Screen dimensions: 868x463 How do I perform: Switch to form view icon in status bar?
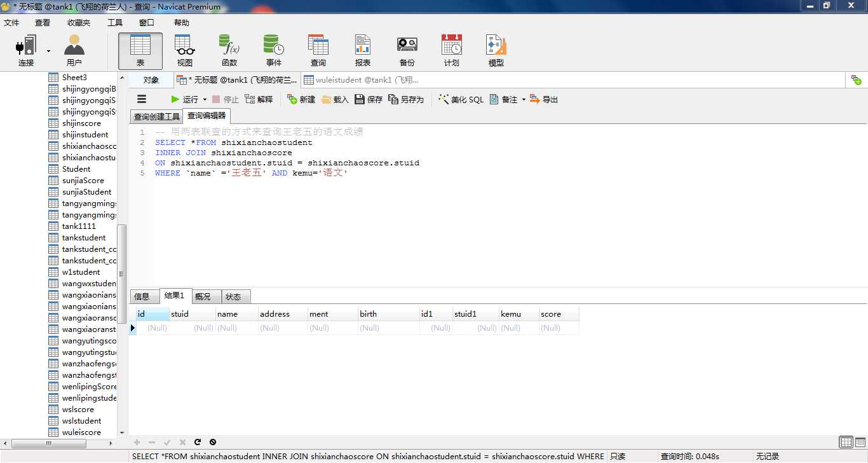click(x=860, y=443)
